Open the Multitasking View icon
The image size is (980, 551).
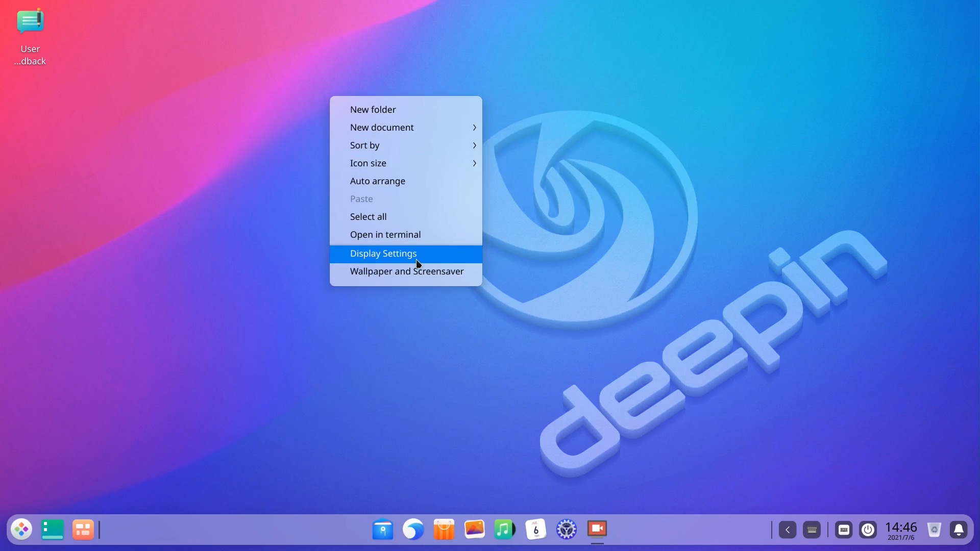point(82,530)
